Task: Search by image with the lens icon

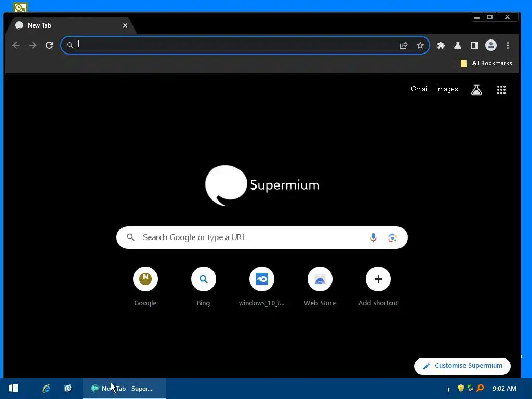Action: 392,238
